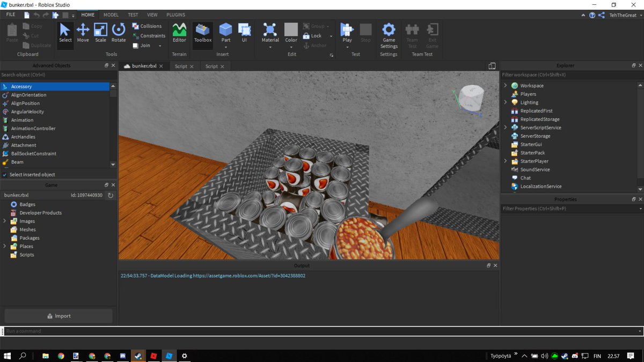
Task: Activate the Move tool
Action: [x=83, y=33]
